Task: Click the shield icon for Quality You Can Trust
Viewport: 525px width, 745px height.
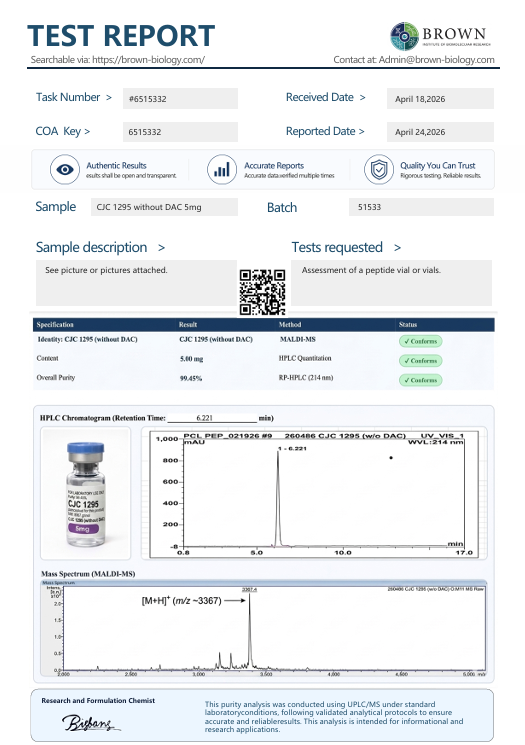Action: 379,170
